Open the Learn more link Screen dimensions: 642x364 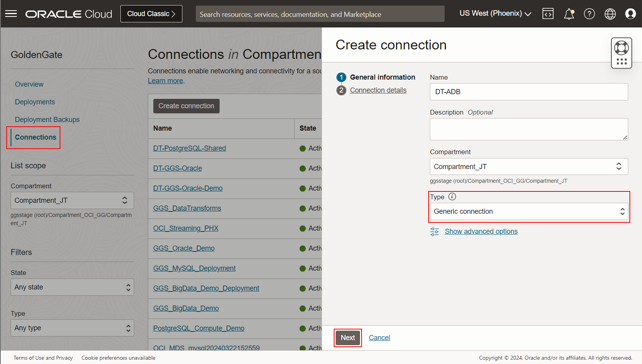point(165,80)
